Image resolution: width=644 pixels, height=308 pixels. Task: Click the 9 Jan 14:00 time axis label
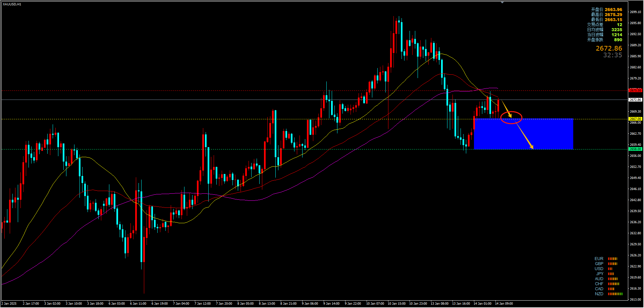pyautogui.click(x=331, y=304)
